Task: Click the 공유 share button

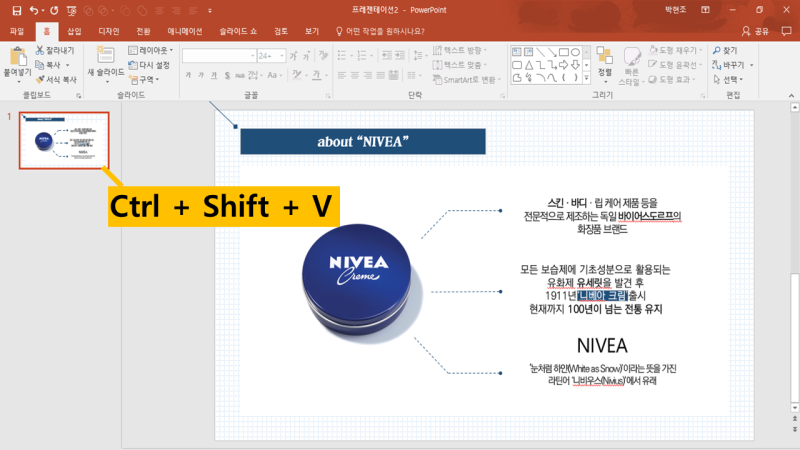Action: point(756,31)
